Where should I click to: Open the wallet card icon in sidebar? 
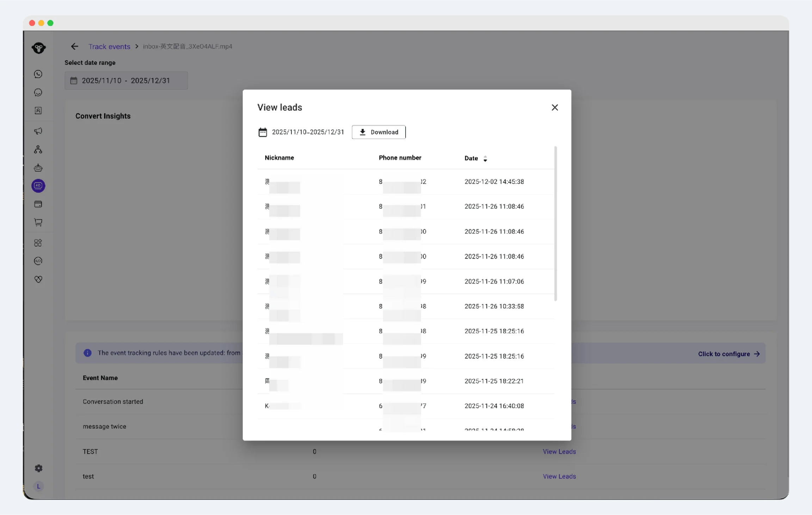(38, 204)
